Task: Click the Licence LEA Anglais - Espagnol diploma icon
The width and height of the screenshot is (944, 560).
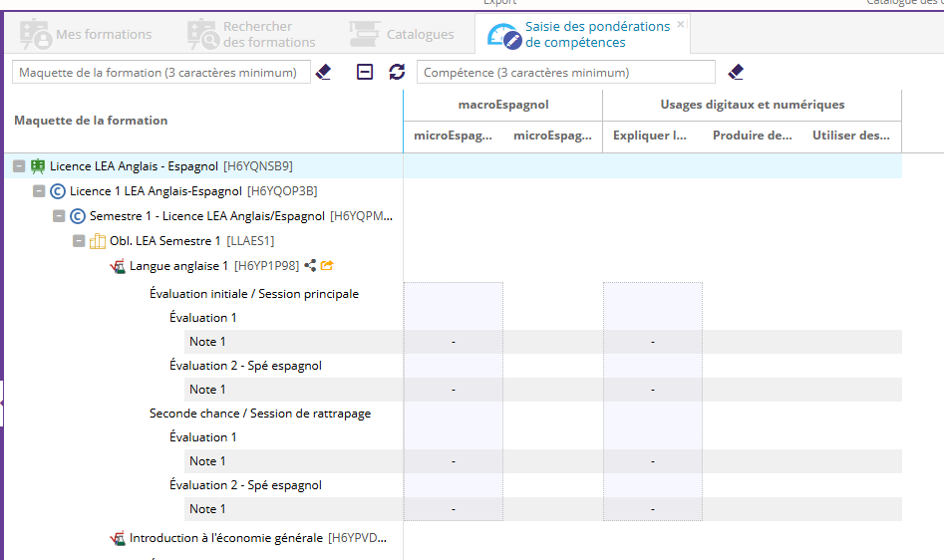Action: point(38,166)
